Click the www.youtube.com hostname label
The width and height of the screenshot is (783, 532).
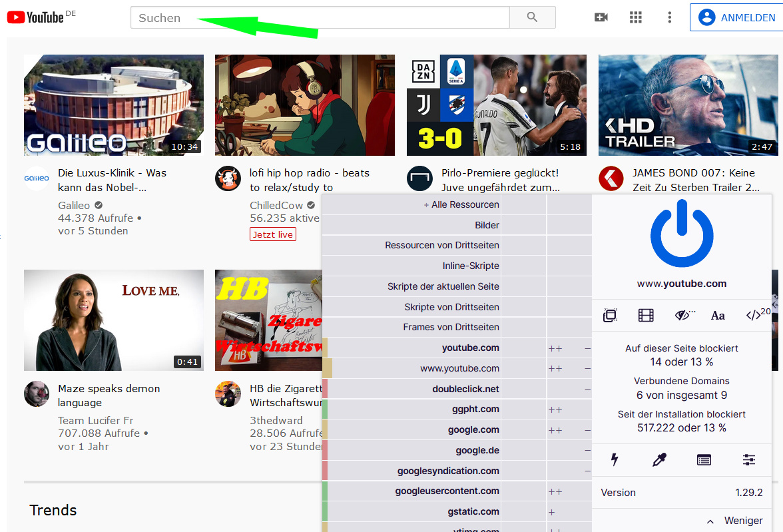pos(682,284)
